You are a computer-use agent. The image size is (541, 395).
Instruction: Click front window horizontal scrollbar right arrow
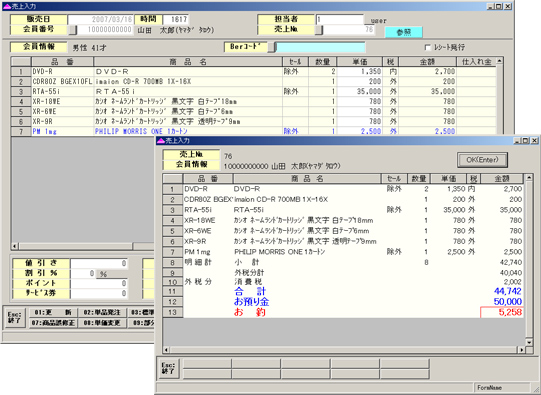(521, 350)
